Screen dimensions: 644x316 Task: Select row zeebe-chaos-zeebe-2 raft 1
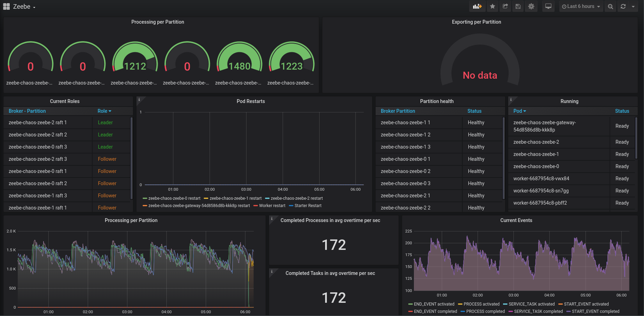67,123
